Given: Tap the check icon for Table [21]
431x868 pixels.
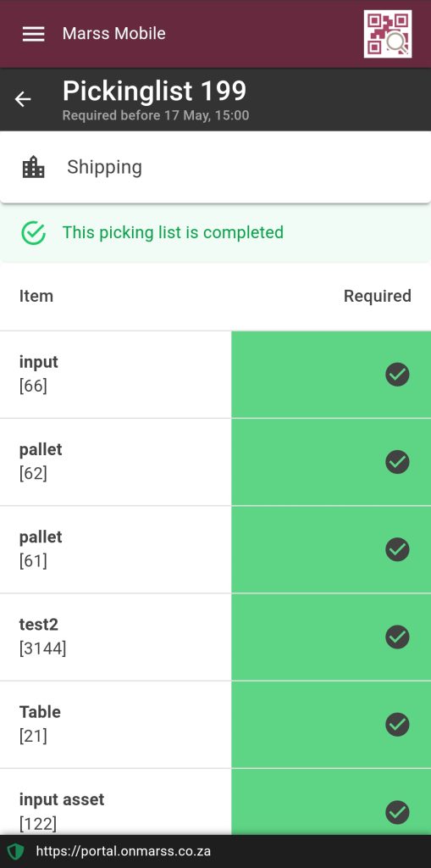Looking at the screenshot, I should (397, 724).
